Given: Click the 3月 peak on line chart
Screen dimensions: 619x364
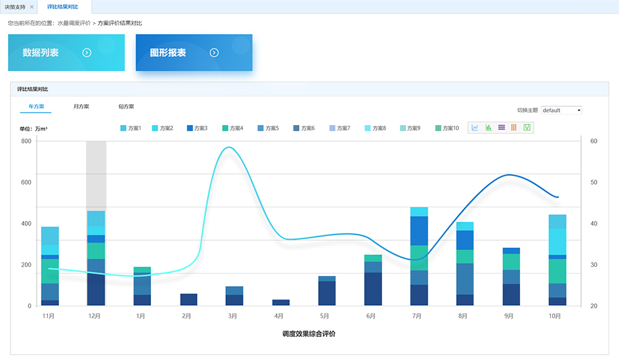Looking at the screenshot, I should click(x=229, y=147).
